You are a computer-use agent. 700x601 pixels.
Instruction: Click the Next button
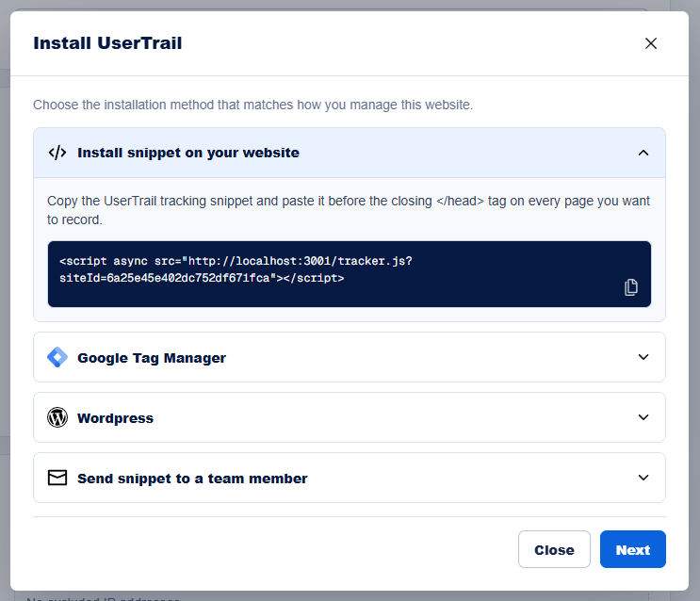tap(632, 549)
